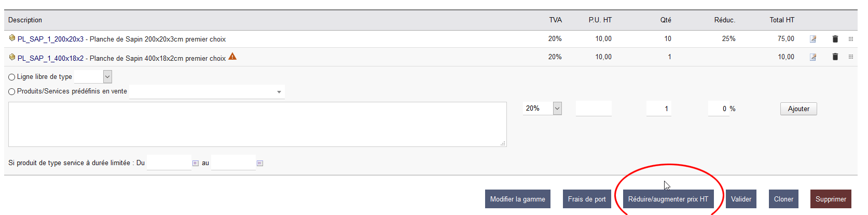Click the 'Modifier la gamme' button
This screenshot has width=868, height=215.
tap(517, 199)
